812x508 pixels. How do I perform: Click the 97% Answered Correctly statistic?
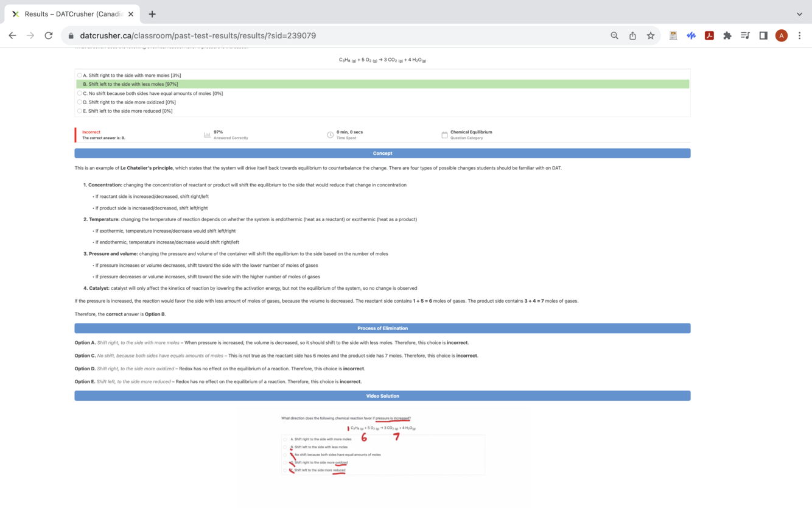click(x=231, y=135)
